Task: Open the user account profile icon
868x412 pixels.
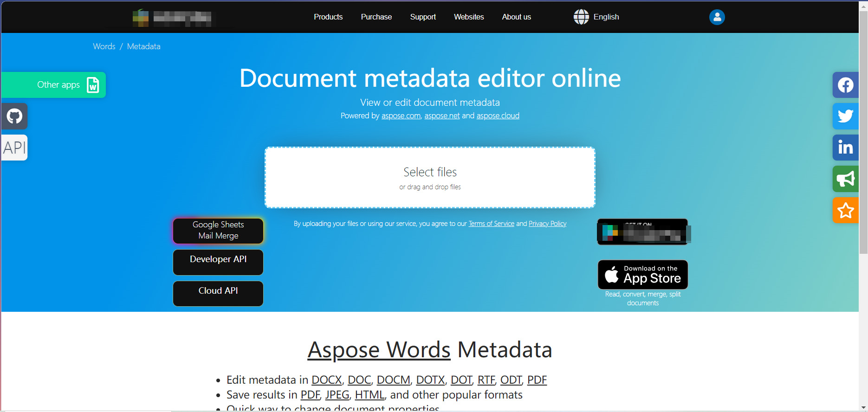Action: tap(717, 17)
